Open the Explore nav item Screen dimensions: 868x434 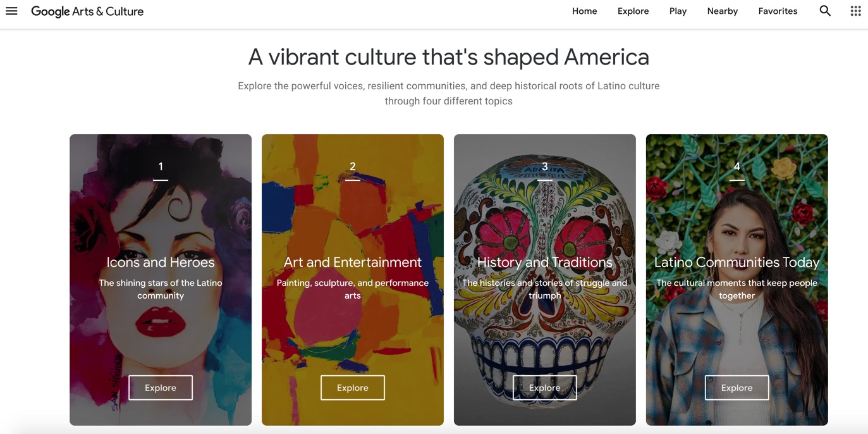click(x=633, y=11)
